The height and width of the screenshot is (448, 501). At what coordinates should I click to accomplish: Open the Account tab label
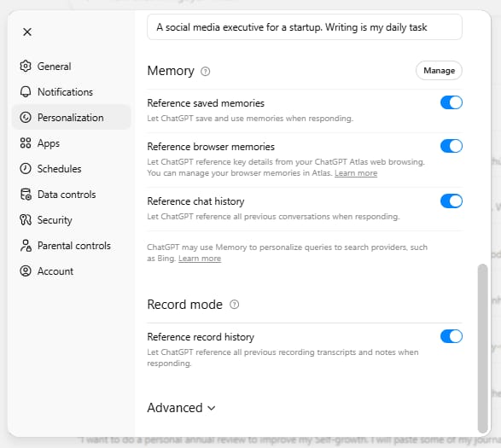[55, 271]
